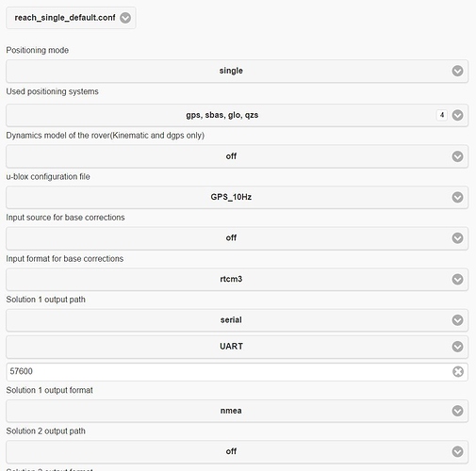This screenshot has width=476, height=471.
Task: Click arrow icon on Solution 2 output path
Action: click(457, 452)
